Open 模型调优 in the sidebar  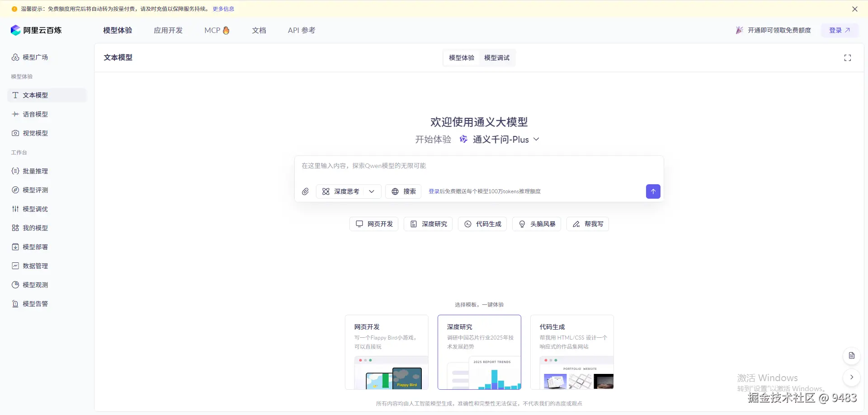pos(47,209)
